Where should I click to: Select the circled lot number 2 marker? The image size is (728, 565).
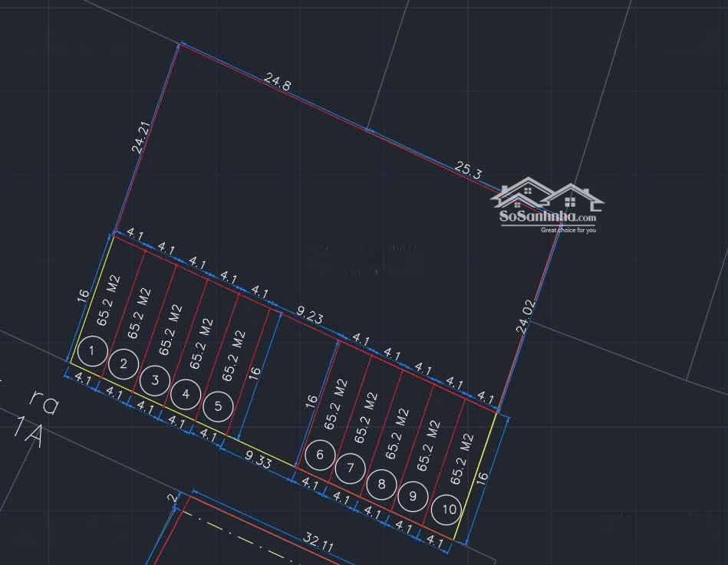pyautogui.click(x=124, y=364)
